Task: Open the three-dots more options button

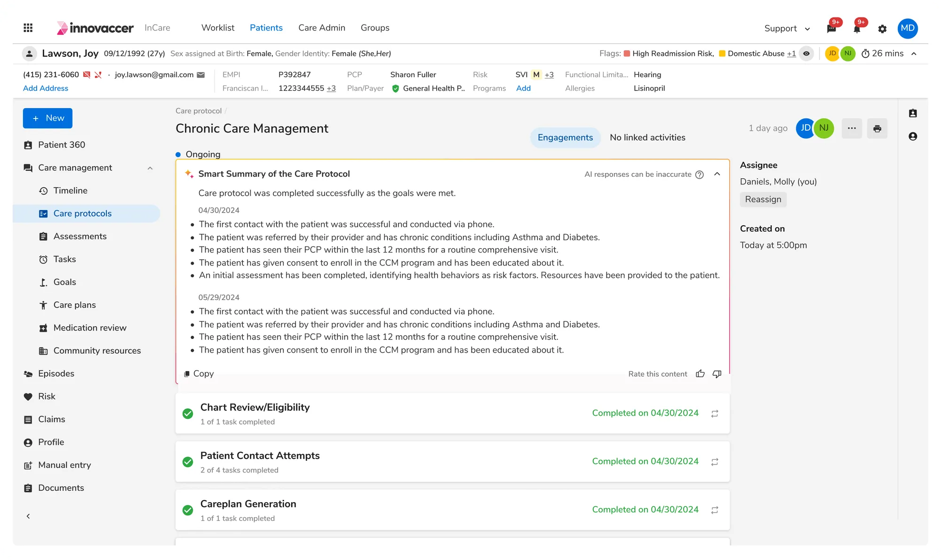Action: click(x=852, y=128)
